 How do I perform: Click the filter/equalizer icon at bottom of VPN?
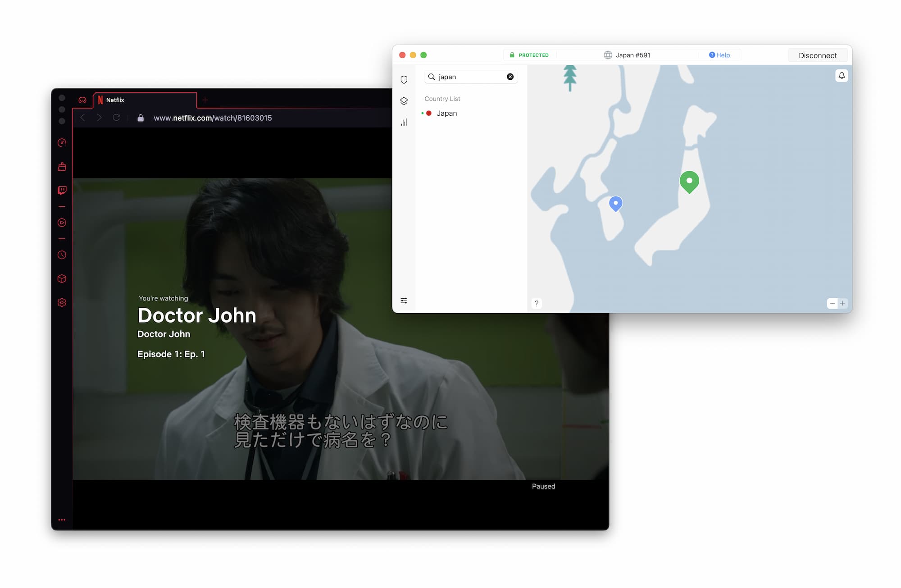(x=404, y=301)
